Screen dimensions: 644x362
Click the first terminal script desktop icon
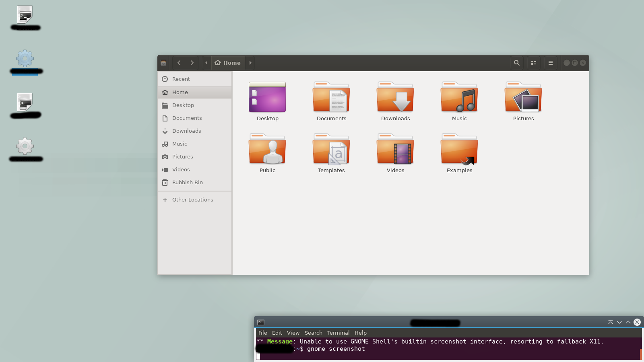(x=25, y=15)
